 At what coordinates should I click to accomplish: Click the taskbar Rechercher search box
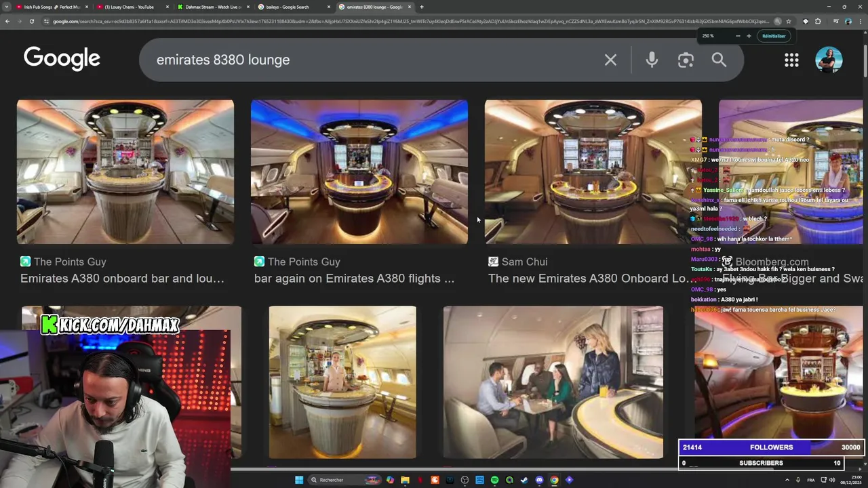click(x=346, y=480)
